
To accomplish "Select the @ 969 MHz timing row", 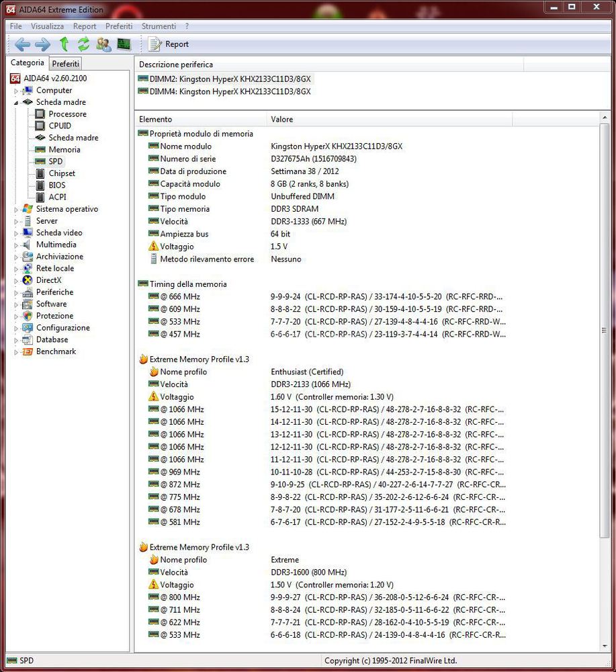I will tap(326, 472).
